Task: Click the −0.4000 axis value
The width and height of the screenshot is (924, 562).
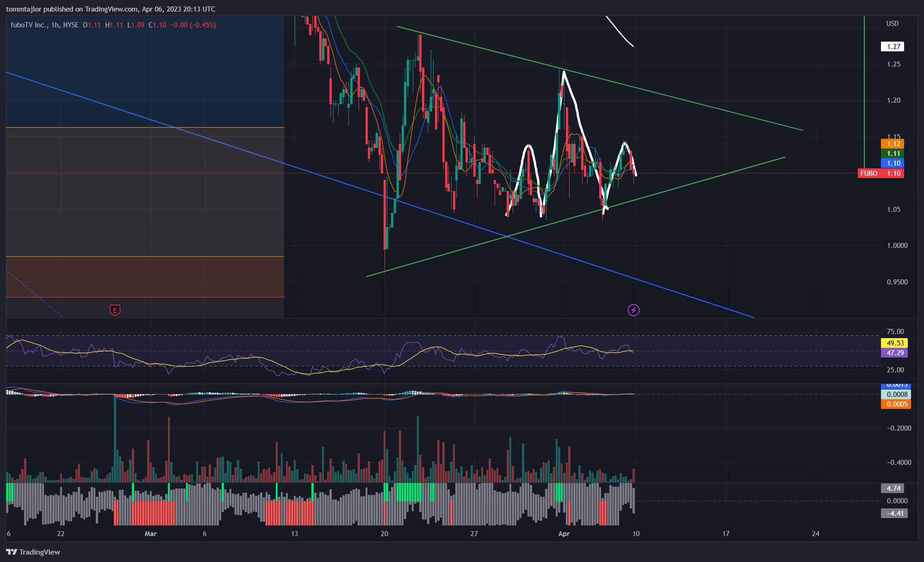Action: coord(899,462)
